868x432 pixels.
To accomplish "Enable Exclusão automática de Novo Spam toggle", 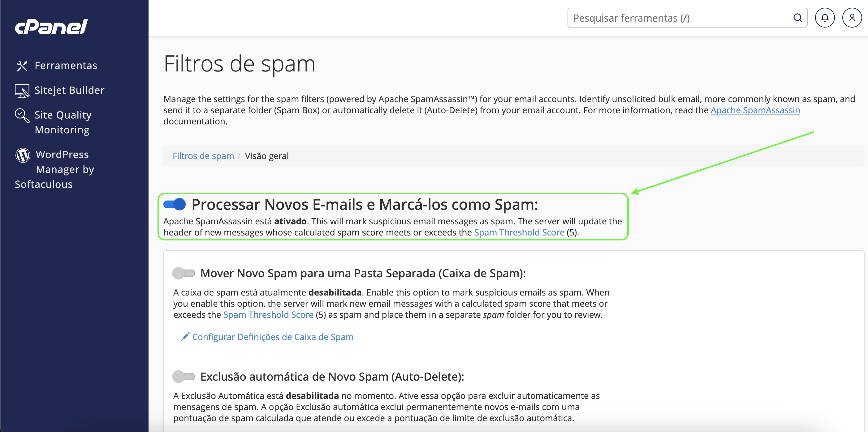I will pyautogui.click(x=184, y=376).
